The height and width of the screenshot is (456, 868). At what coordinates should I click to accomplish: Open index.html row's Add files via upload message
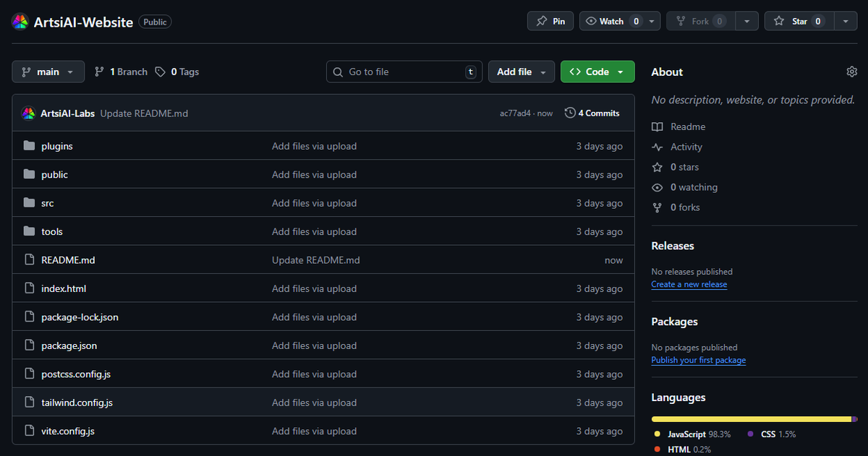(314, 288)
